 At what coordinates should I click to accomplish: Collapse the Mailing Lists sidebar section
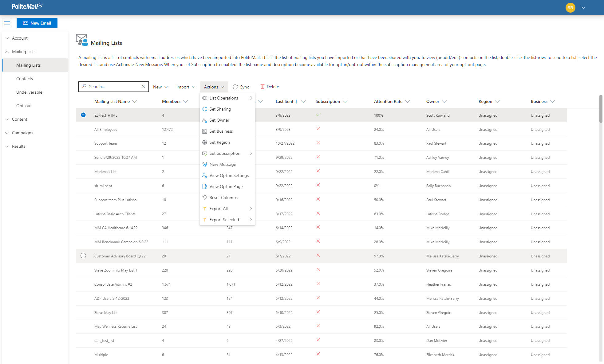coord(7,52)
